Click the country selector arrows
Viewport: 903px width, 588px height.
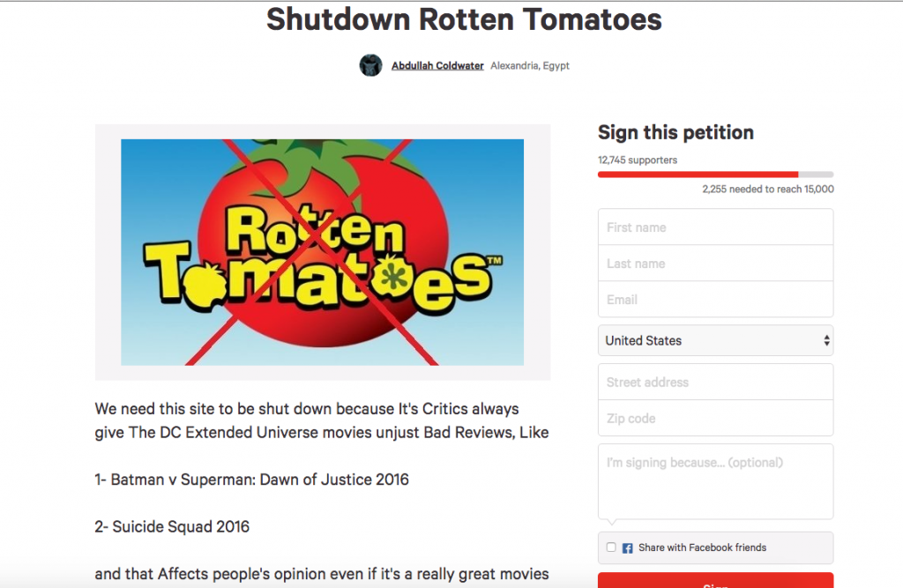pos(826,340)
